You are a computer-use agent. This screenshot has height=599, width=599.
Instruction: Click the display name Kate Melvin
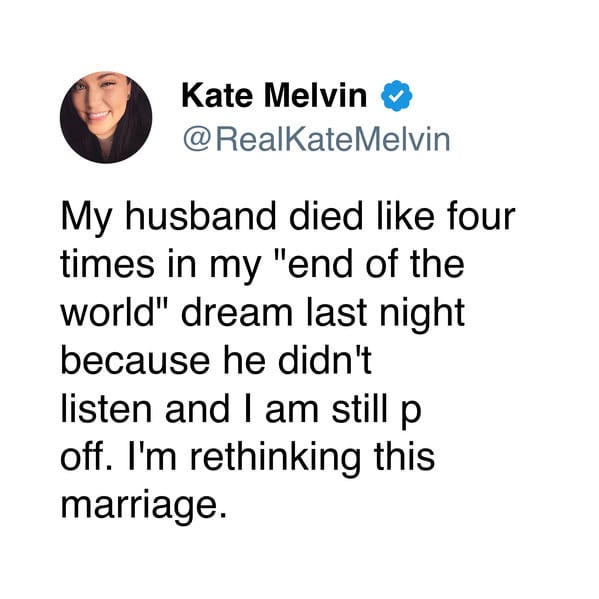[274, 96]
